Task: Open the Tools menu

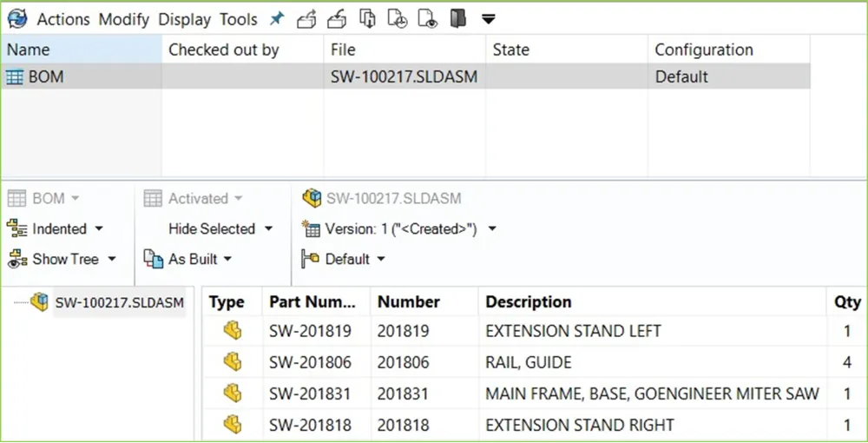Action: [238, 19]
